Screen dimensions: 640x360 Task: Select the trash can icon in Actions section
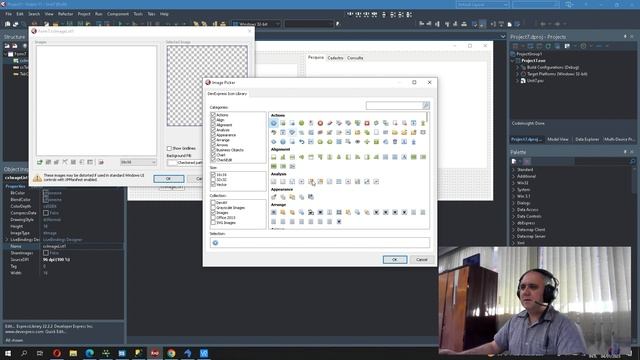[395, 142]
